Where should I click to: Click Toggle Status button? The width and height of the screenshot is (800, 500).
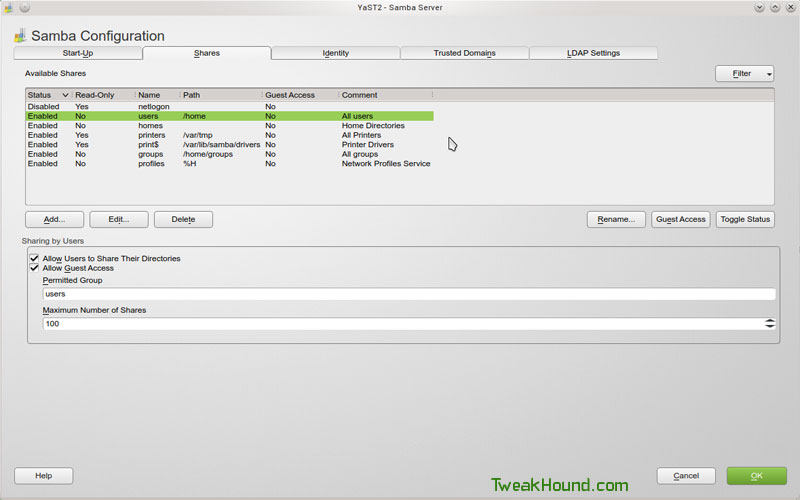point(745,219)
